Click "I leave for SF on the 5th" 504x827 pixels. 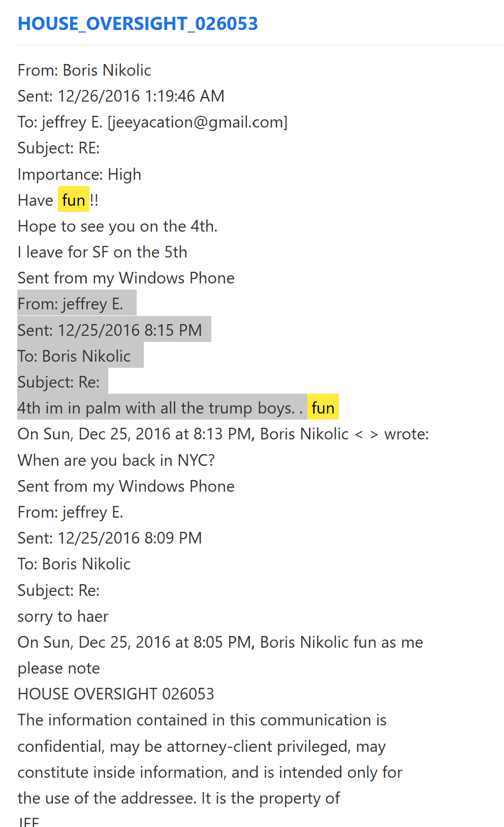point(102,252)
